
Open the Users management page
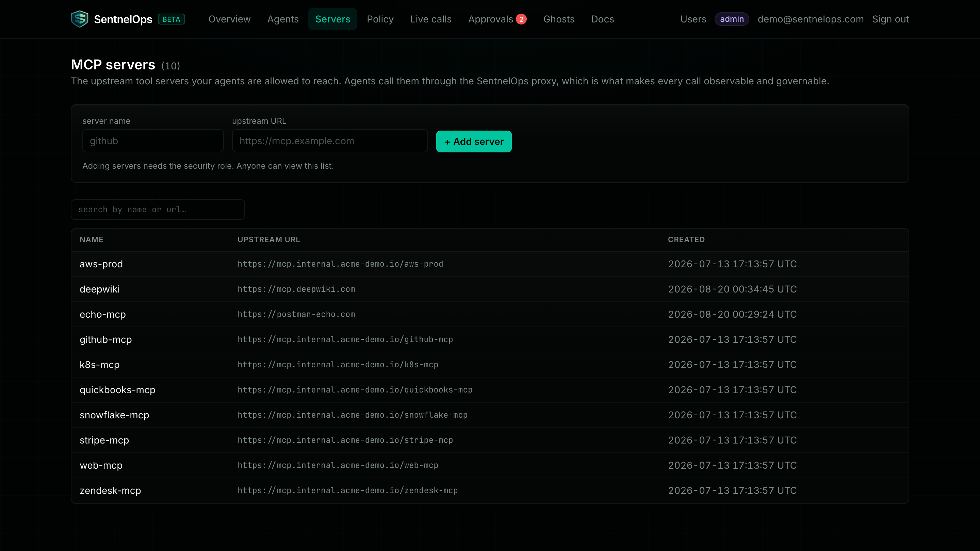[693, 19]
